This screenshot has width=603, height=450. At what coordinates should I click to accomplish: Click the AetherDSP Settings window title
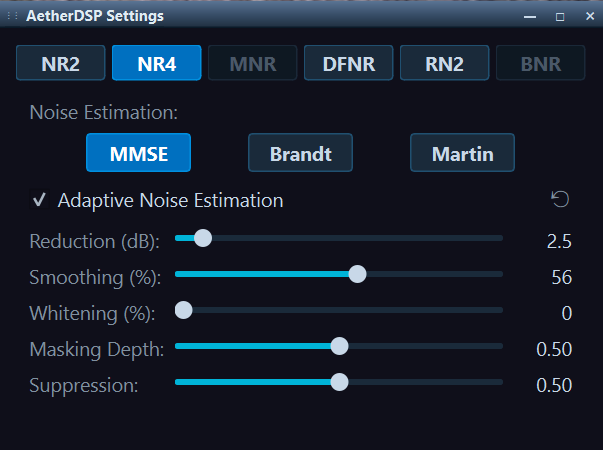[x=95, y=16]
